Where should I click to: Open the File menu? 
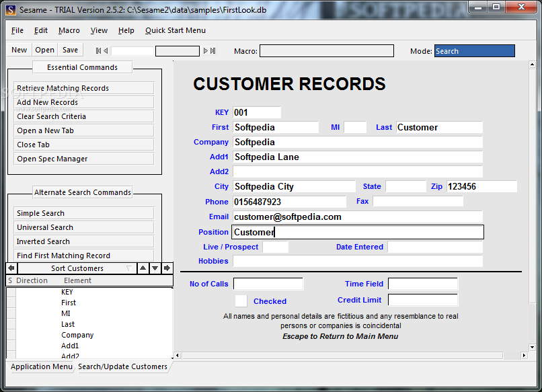[x=17, y=30]
